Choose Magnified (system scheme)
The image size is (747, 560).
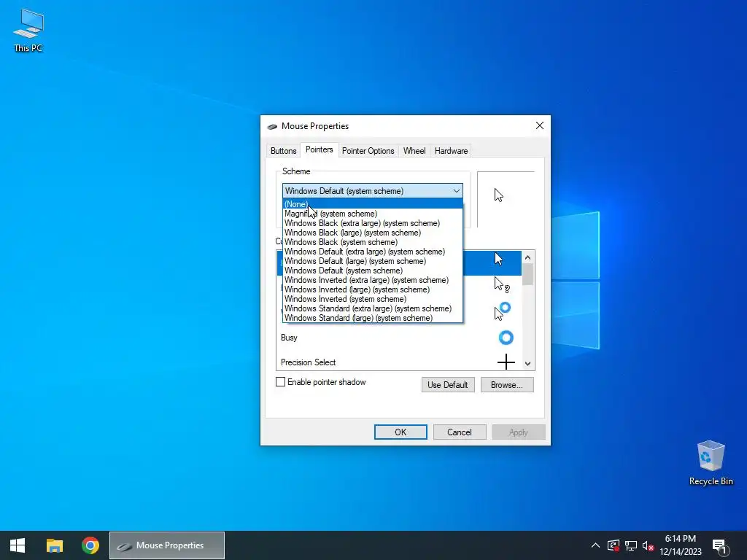(x=373, y=214)
